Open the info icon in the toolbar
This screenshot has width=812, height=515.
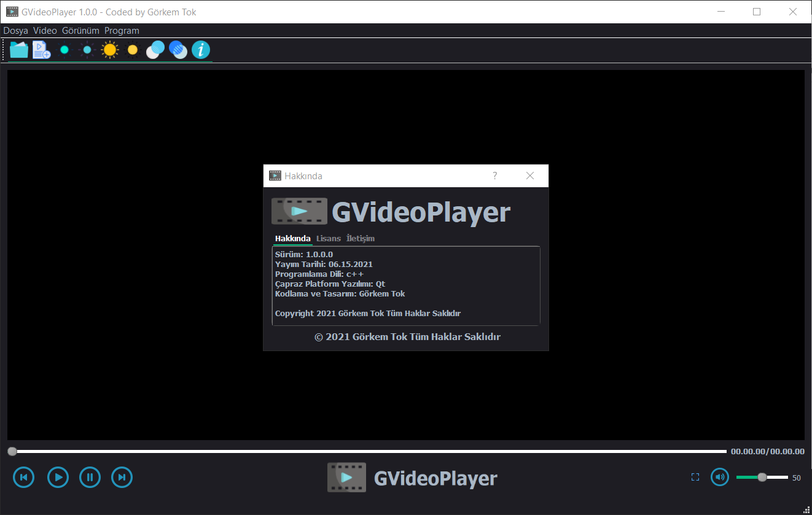(x=201, y=50)
